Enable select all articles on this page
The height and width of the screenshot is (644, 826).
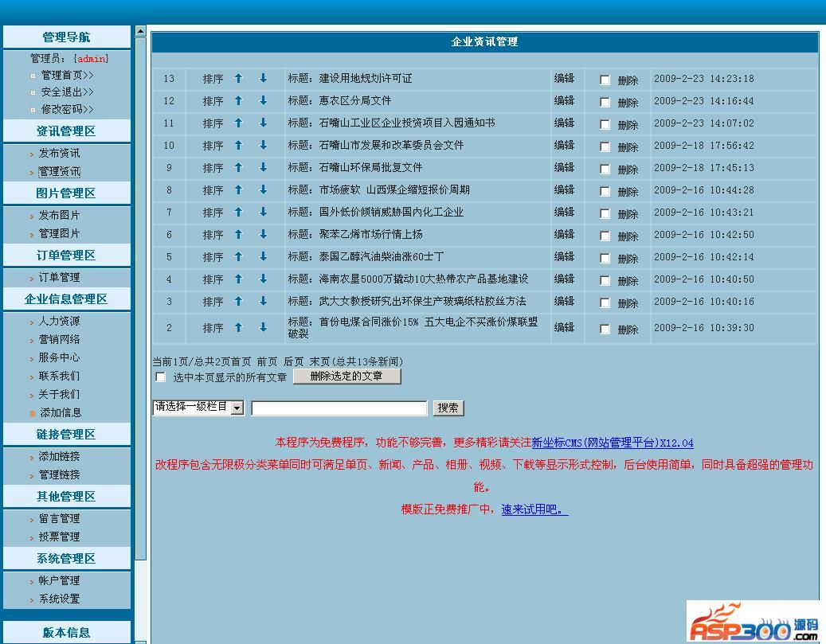click(161, 377)
